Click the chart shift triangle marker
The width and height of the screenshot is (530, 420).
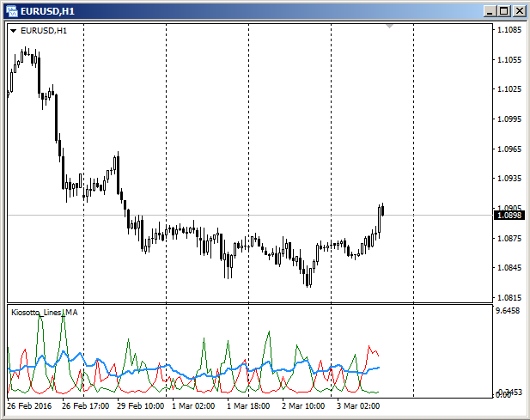point(389,26)
